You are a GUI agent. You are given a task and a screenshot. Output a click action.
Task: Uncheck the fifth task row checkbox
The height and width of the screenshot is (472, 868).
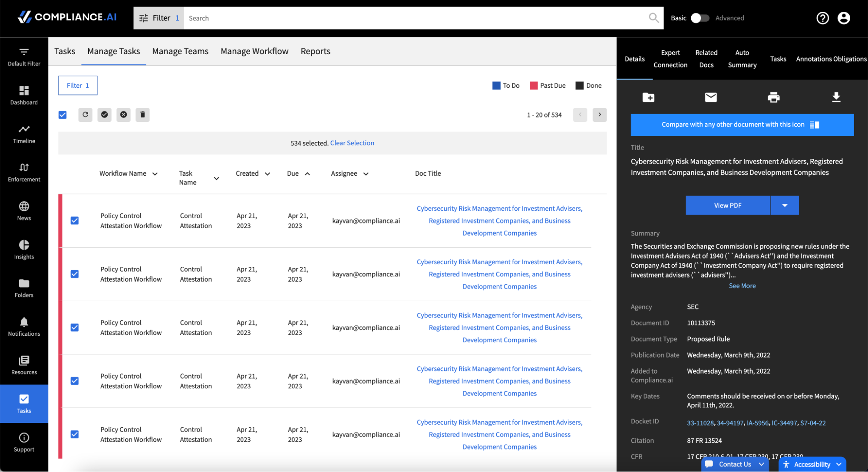[x=75, y=434]
